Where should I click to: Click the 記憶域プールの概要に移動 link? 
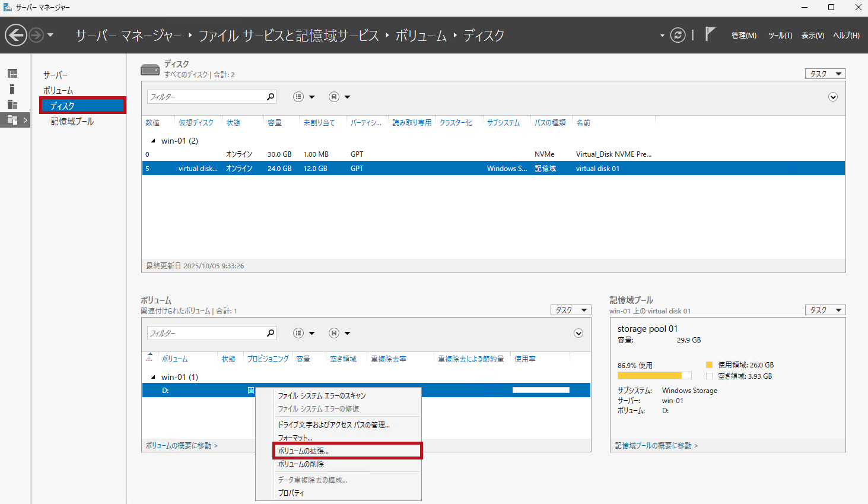click(x=656, y=445)
